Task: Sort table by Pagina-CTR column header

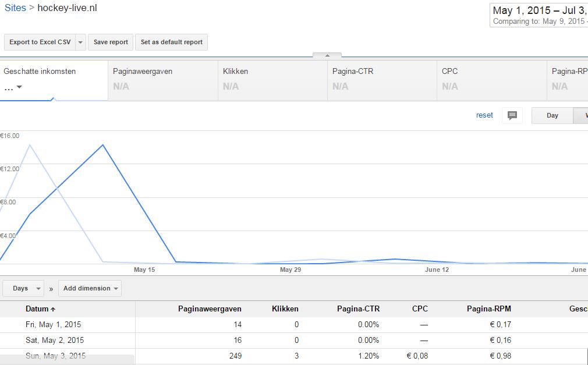Action: [x=358, y=309]
